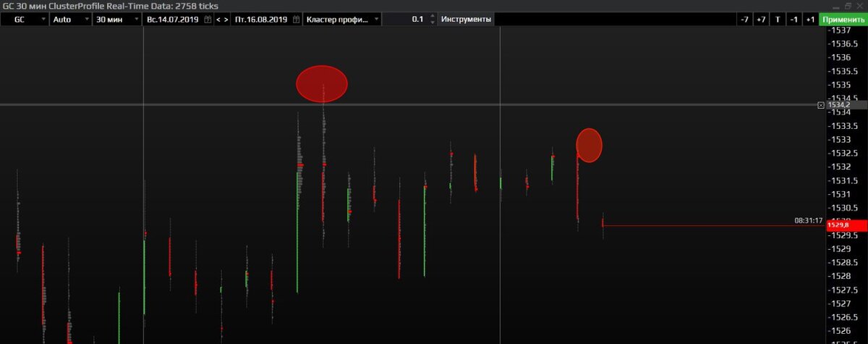Screen dimensions: 868x344
Task: Click the -7 days shift button
Action: [744, 20]
